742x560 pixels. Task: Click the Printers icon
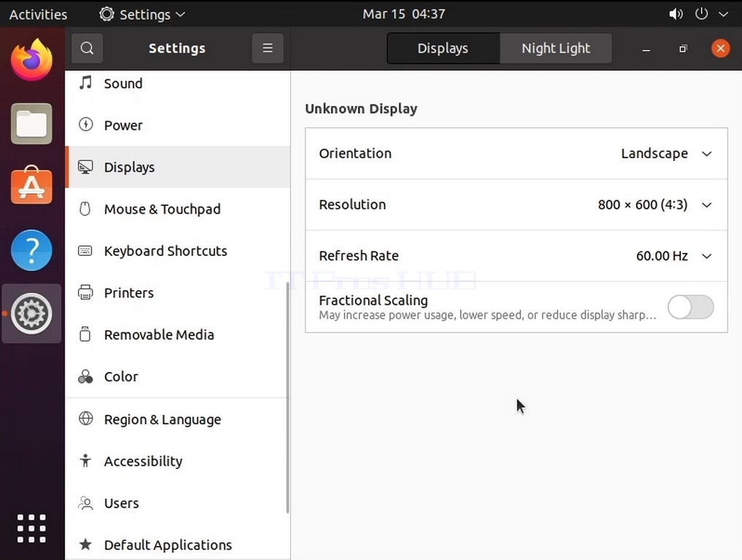click(86, 292)
